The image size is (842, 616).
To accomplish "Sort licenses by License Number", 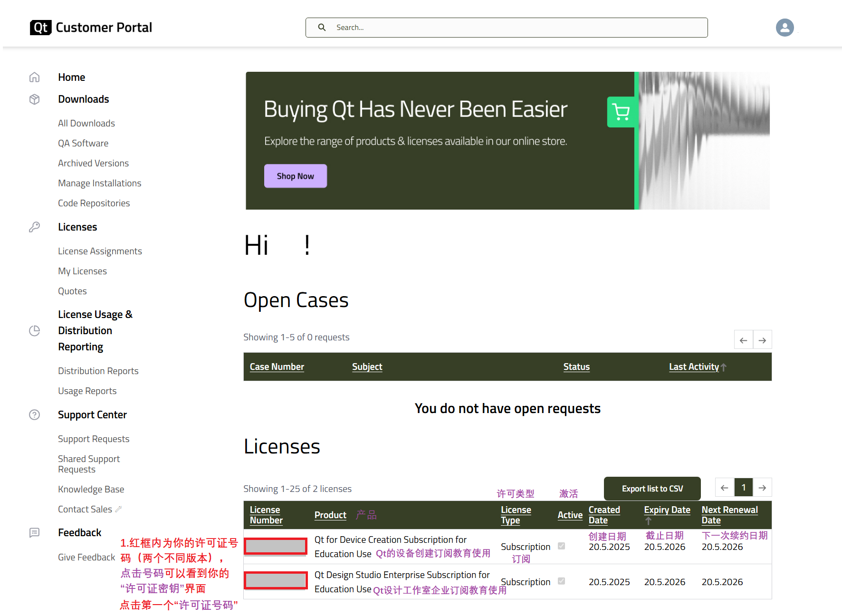I will pyautogui.click(x=266, y=515).
